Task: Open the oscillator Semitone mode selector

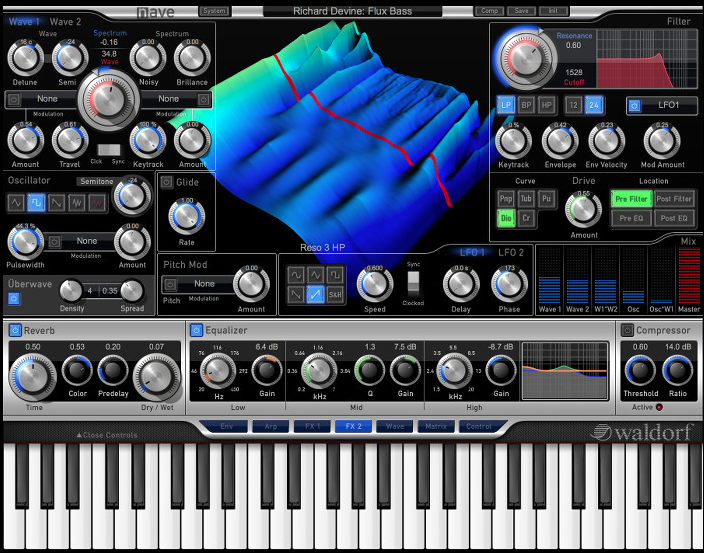Action: tap(97, 181)
